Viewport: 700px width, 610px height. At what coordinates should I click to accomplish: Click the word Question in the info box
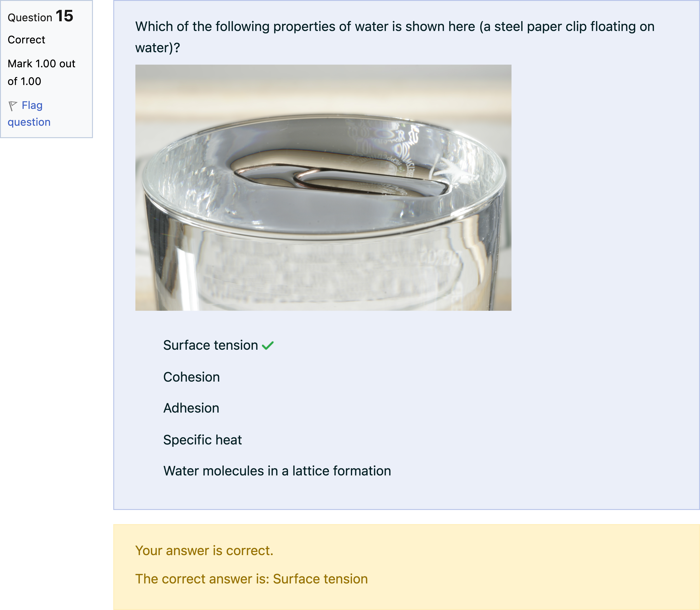click(x=30, y=18)
